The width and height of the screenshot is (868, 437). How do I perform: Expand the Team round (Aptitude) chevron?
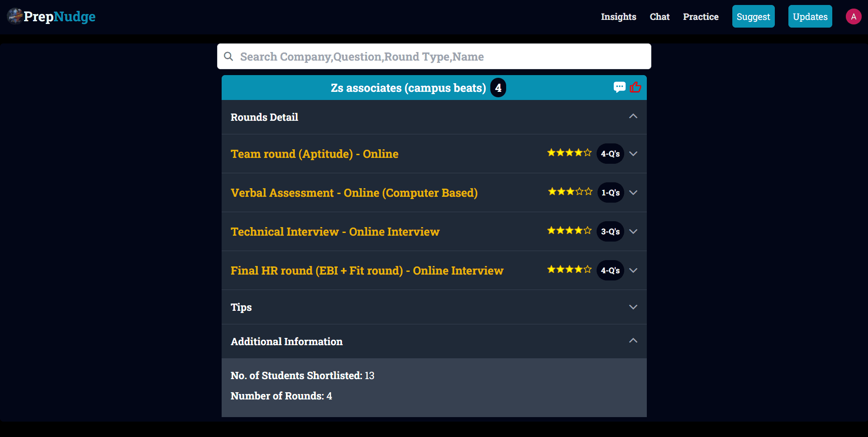[633, 154]
